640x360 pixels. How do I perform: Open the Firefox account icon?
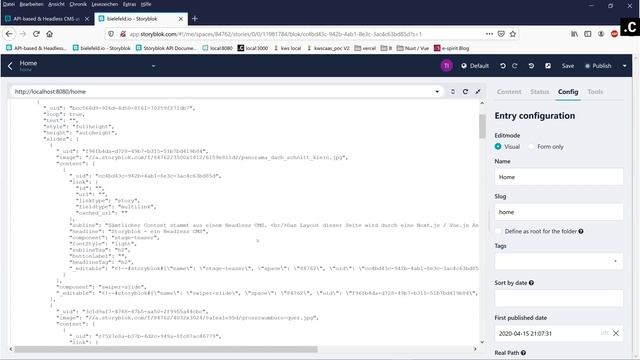601,34
